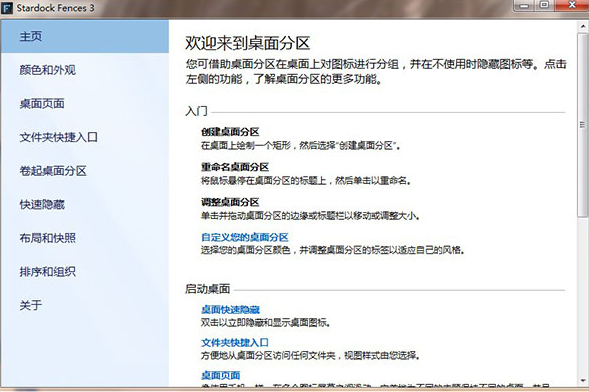This screenshot has width=589, height=392.
Task: Click the 入门 section header
Action: point(196,111)
